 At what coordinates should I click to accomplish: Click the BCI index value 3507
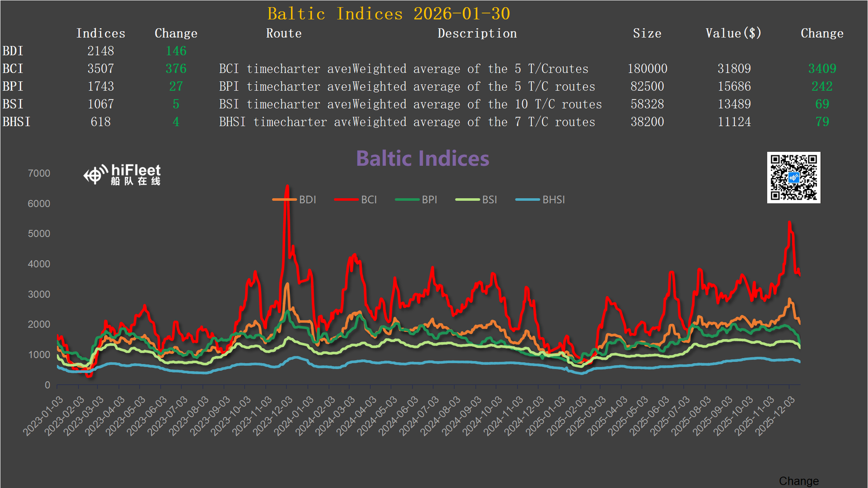tap(100, 69)
